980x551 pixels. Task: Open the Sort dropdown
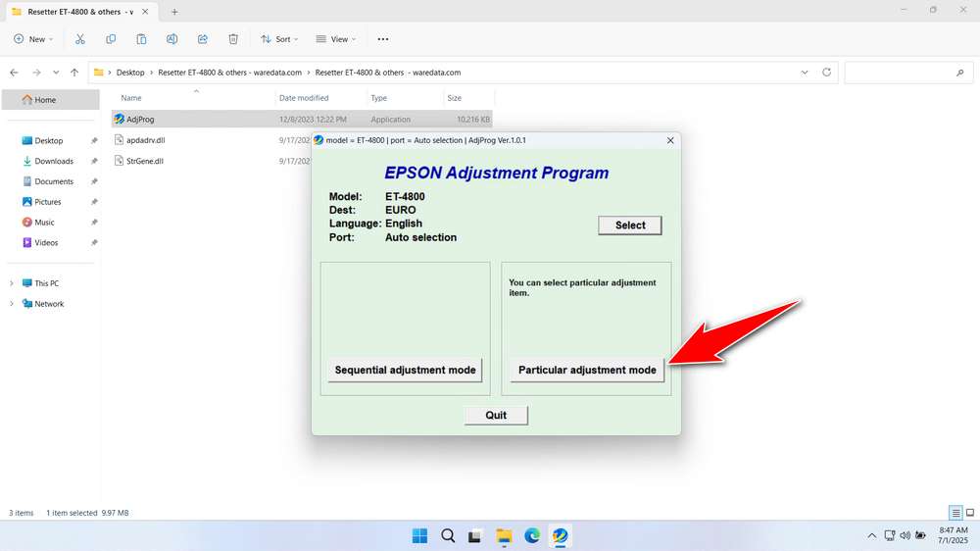point(279,39)
